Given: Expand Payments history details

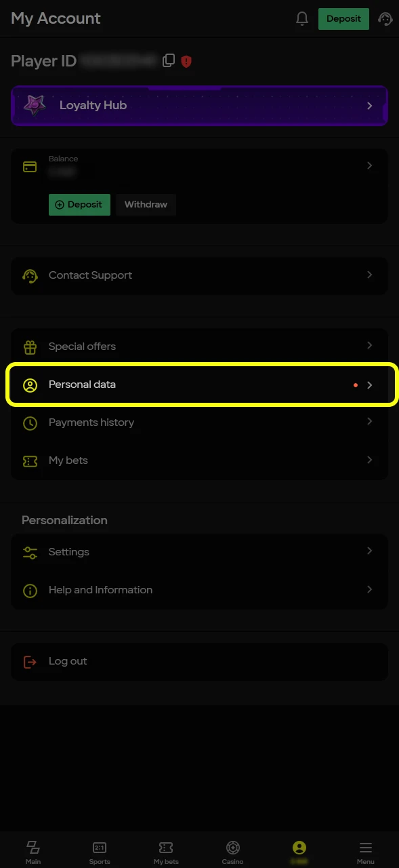Looking at the screenshot, I should [x=200, y=422].
